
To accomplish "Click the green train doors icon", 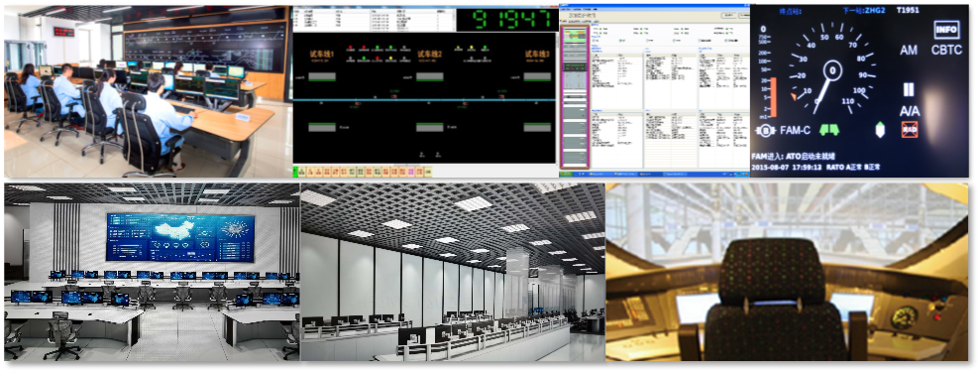I will tap(829, 130).
